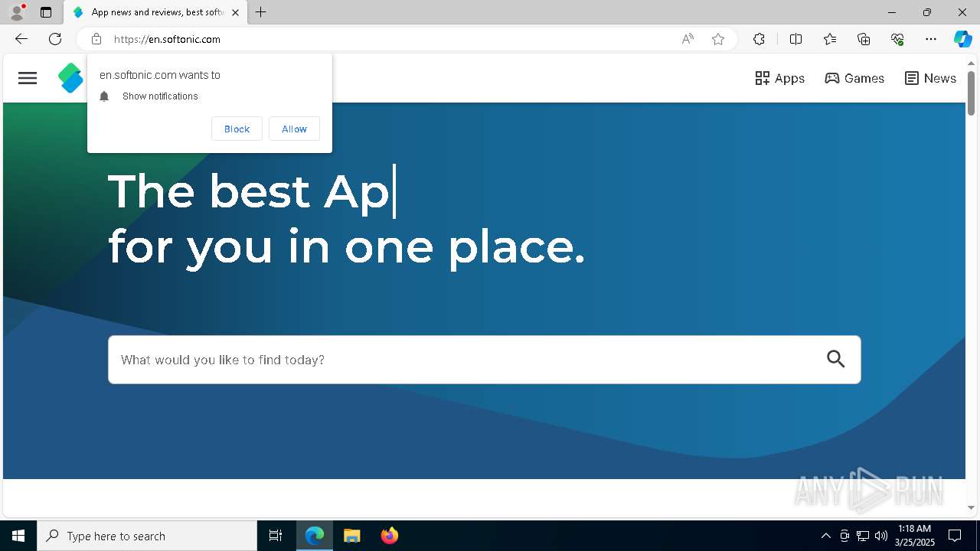The image size is (980, 551).
Task: Open notification center
Action: click(955, 536)
